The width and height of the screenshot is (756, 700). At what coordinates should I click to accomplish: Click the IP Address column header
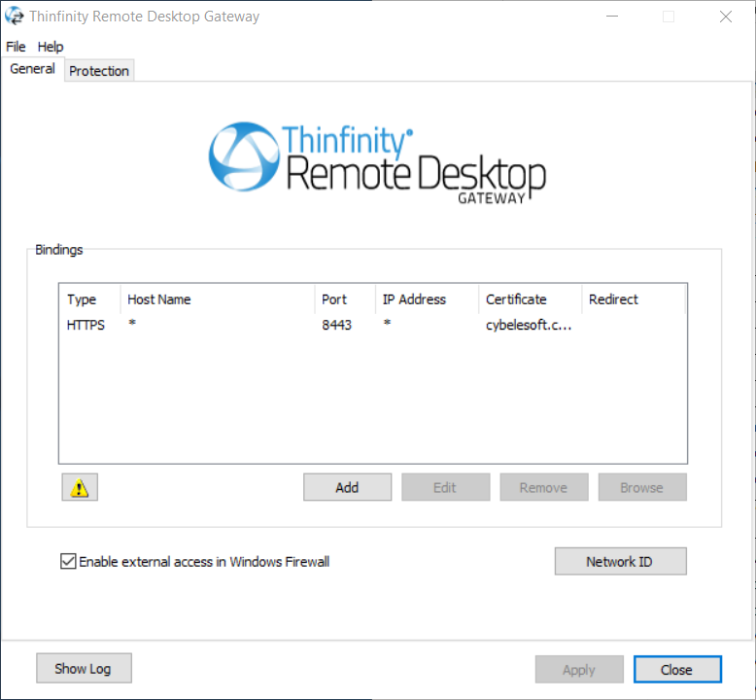[x=428, y=299]
